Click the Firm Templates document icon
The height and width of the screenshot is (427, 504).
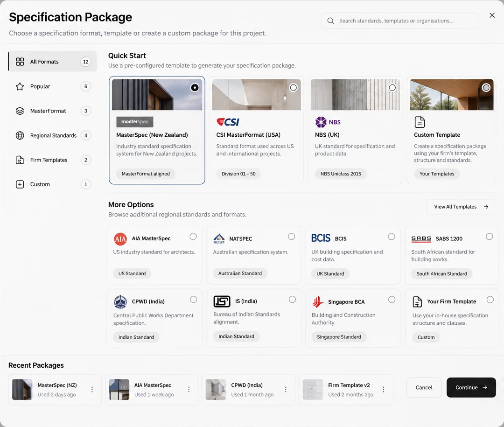click(20, 160)
